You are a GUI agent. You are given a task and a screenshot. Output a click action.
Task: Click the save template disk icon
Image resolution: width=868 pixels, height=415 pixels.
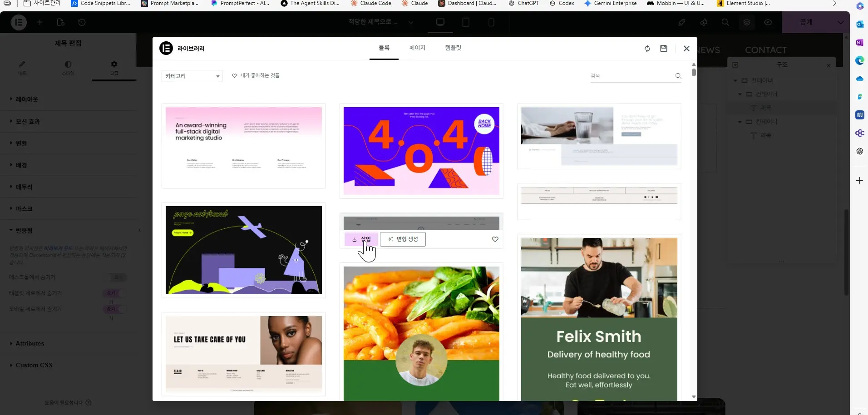(x=664, y=48)
